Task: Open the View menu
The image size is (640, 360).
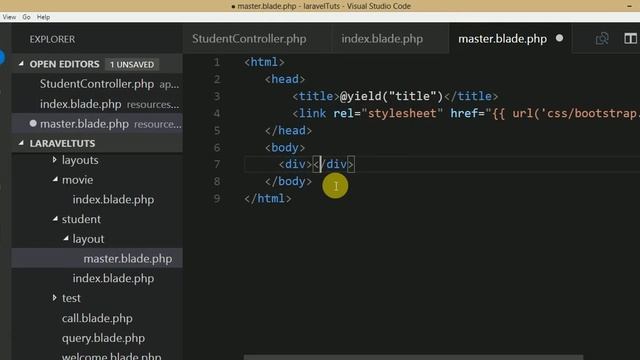Action: pos(9,17)
